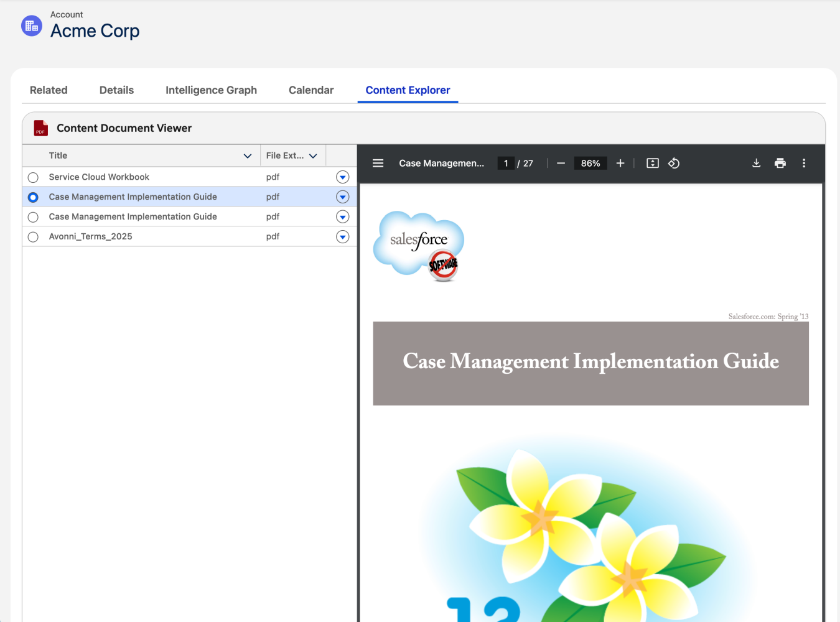
Task: Switch to the Details tab
Action: [116, 90]
